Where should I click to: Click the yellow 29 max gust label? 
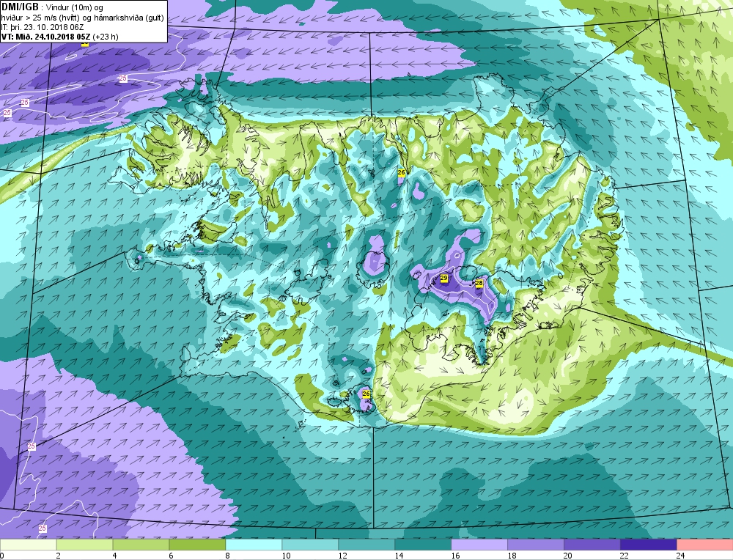coord(444,278)
